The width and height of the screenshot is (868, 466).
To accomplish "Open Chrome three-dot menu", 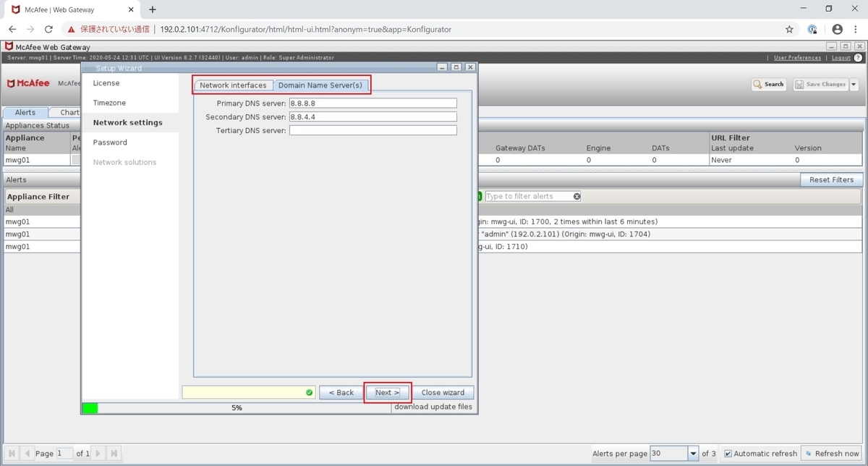I will (x=856, y=29).
